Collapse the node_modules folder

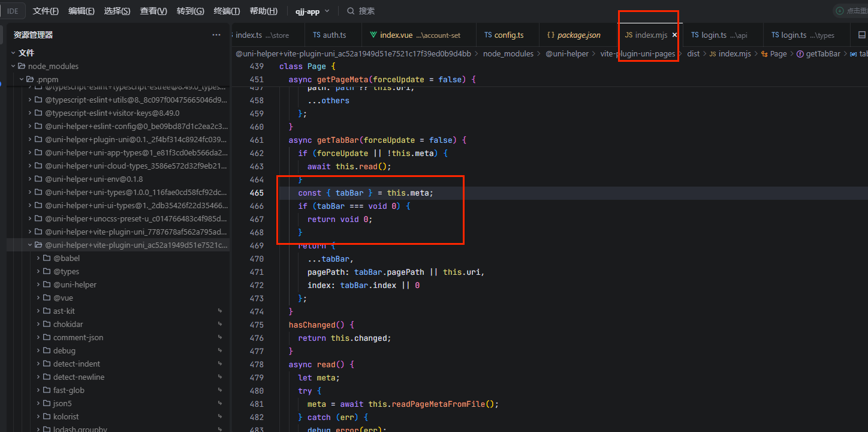pyautogui.click(x=53, y=66)
